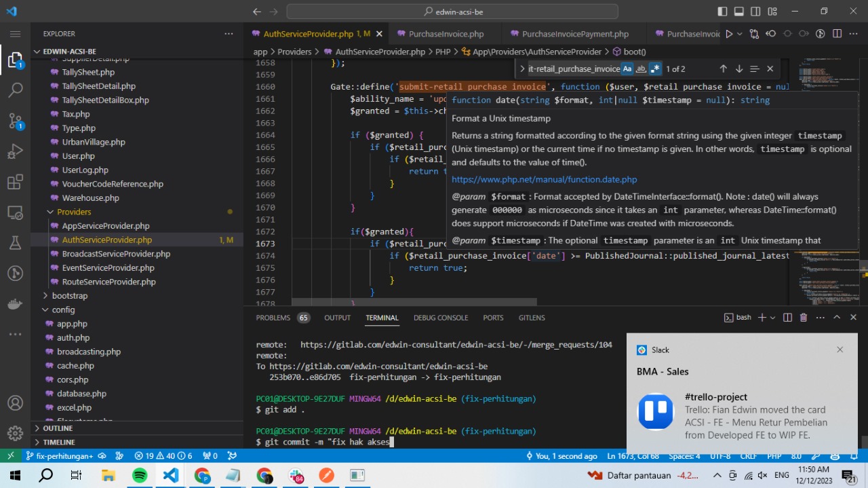Image resolution: width=868 pixels, height=488 pixels.
Task: Toggle Match Case in find widget
Action: pyautogui.click(x=627, y=69)
